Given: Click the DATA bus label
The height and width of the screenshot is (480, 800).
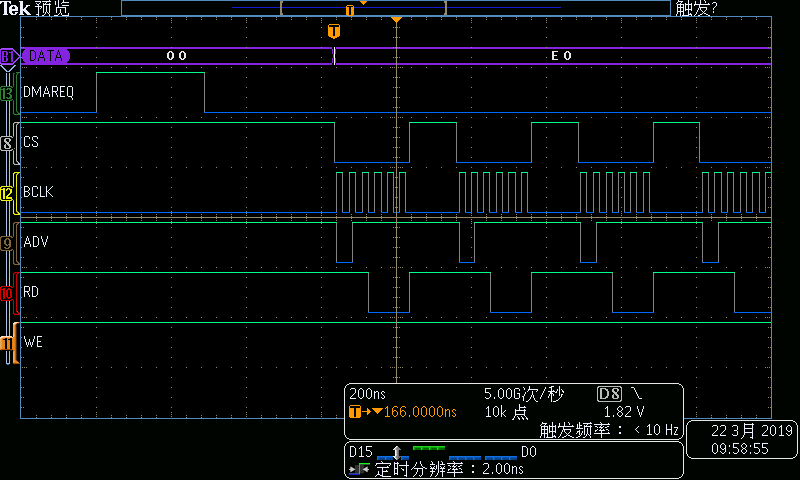Looking at the screenshot, I should [45, 56].
